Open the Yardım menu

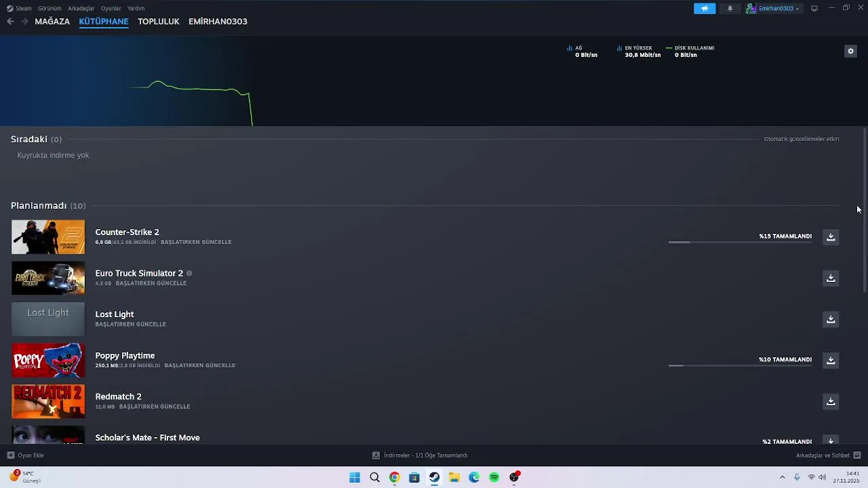(136, 8)
